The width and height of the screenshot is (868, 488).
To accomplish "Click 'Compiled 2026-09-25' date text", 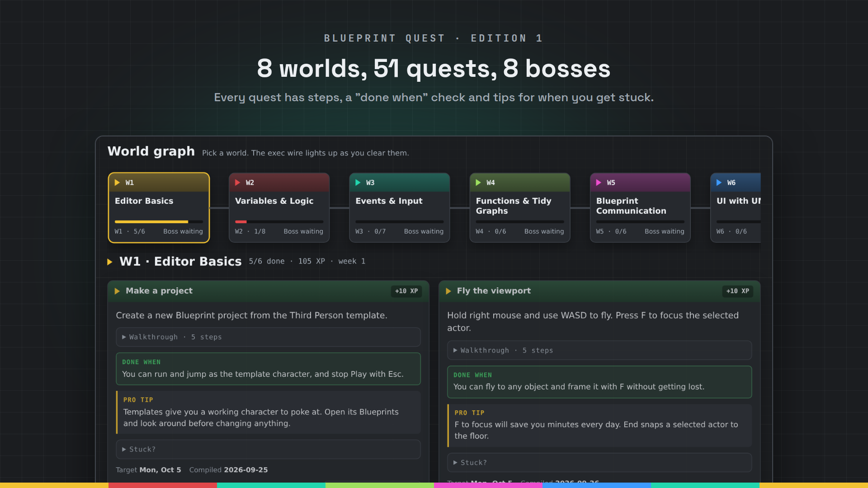I will 228,470.
